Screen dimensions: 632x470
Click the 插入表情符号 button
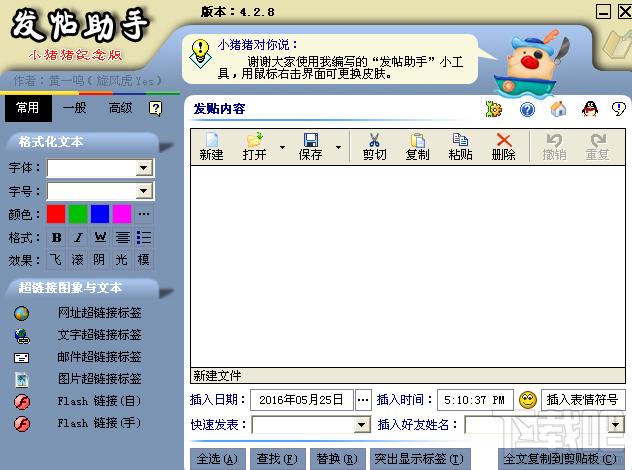pyautogui.click(x=583, y=400)
